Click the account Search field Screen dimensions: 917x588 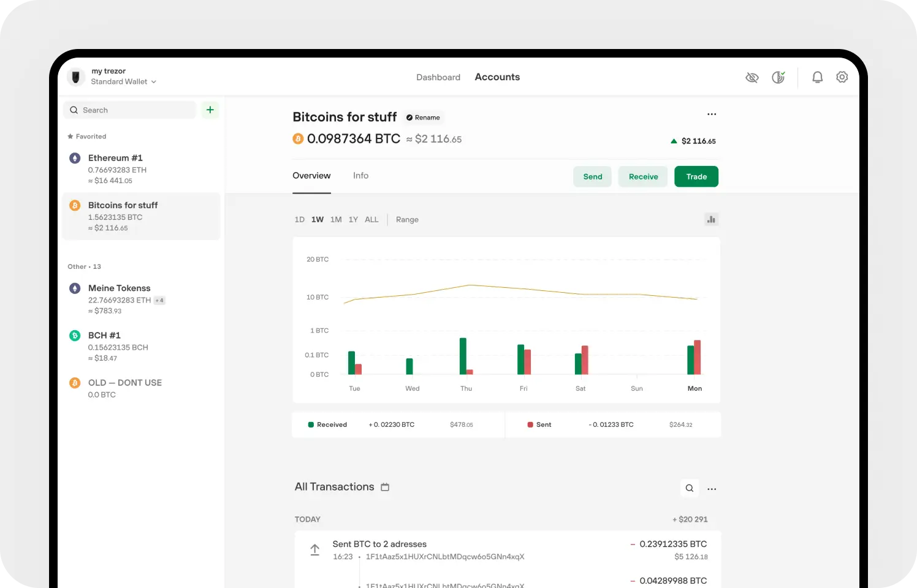[x=130, y=110]
